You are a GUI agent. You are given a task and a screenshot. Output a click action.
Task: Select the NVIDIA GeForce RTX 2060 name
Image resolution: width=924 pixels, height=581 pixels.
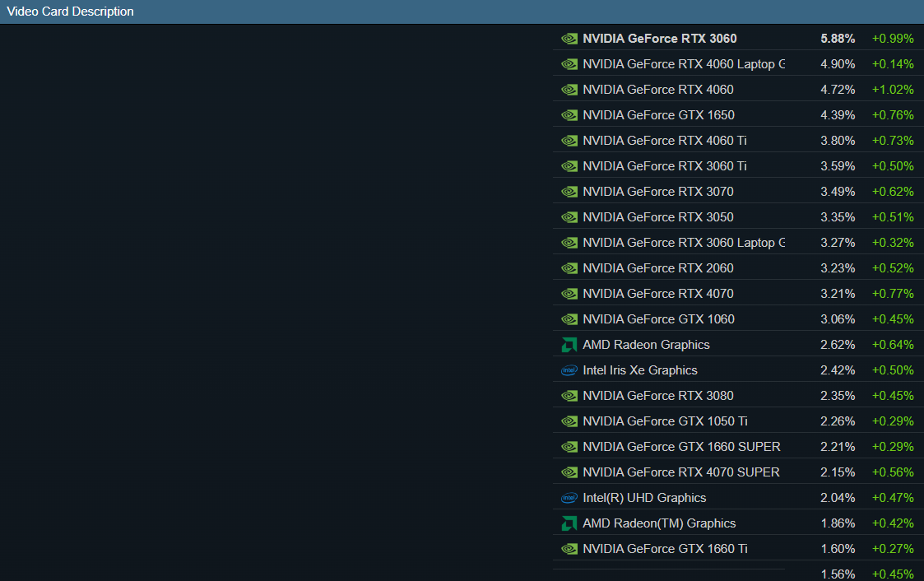pos(657,269)
